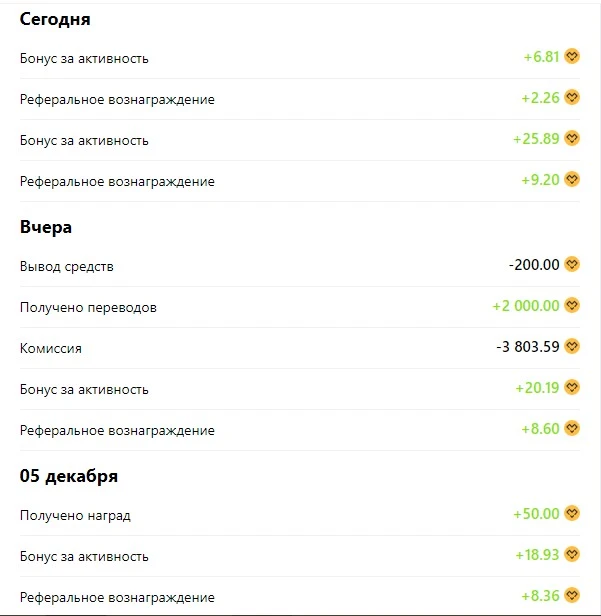Viewport: 601px width, 616px height.
Task: Click the coin icon beside +25.89
Action: [572, 138]
